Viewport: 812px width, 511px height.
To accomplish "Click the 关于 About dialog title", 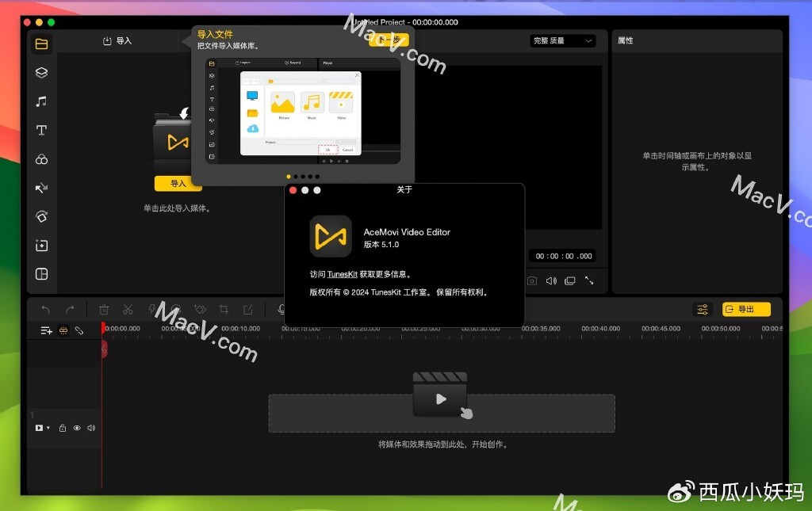I will point(404,190).
